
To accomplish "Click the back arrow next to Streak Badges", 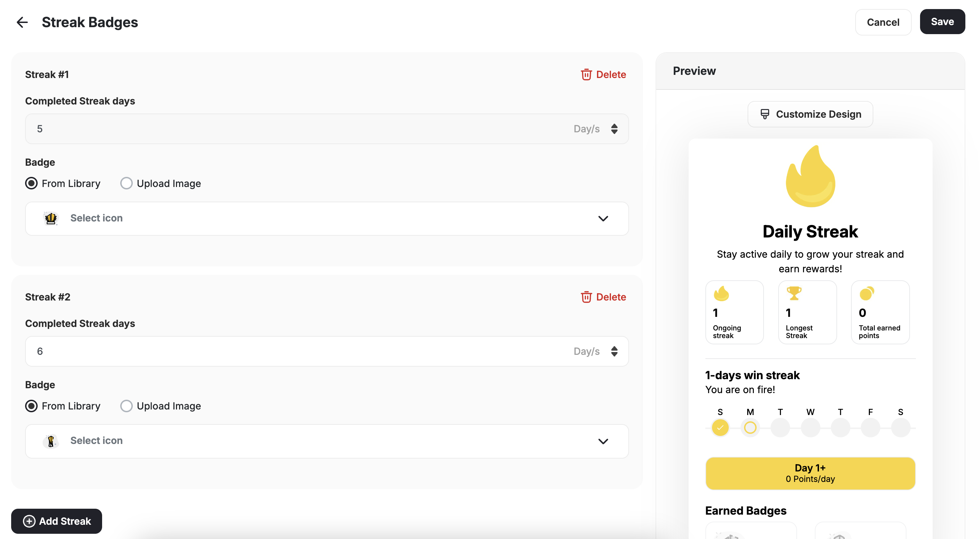I will (22, 22).
